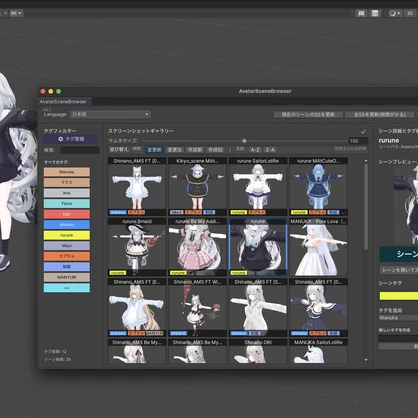The width and height of the screenshot is (418, 418).
Task: Select MANUKA Pure Love thumbnail
Action: point(318,247)
